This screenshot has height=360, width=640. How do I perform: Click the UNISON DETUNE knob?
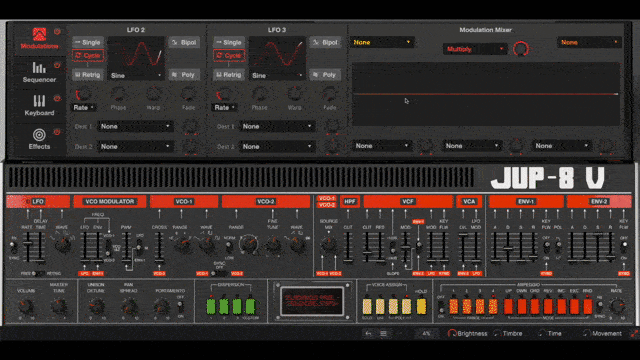point(96,306)
